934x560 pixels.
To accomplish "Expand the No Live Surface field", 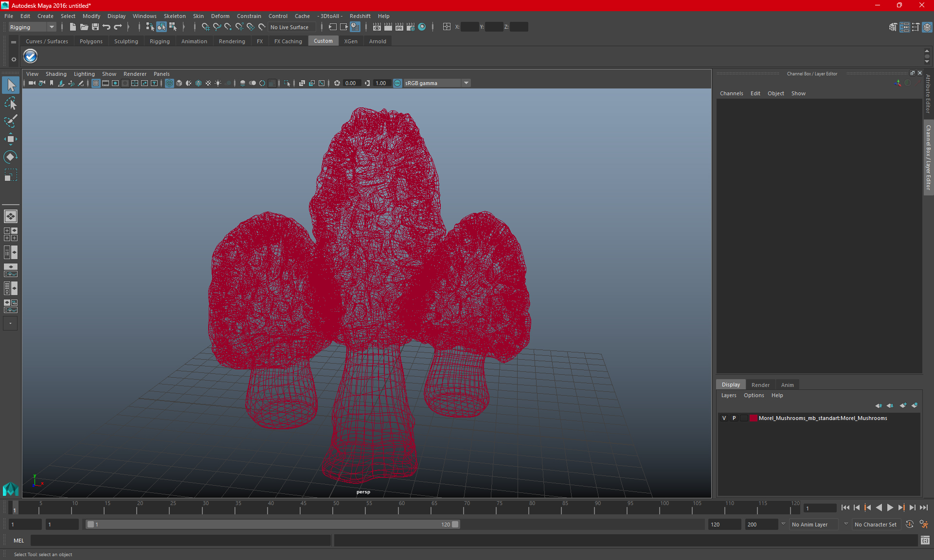I will (x=292, y=27).
